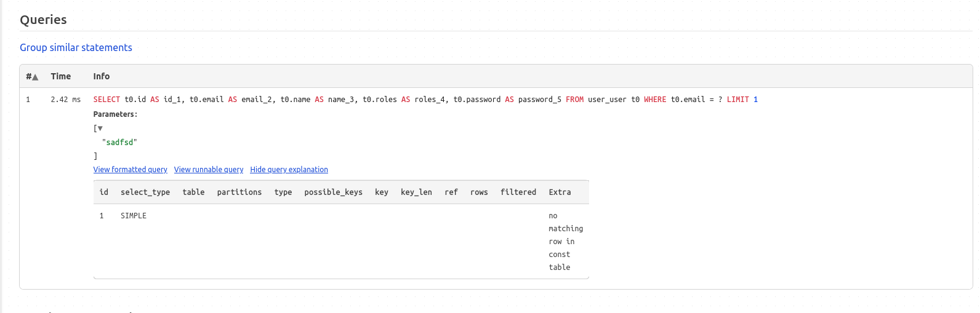Click the Info column header
Screen dimensions: 980x313
point(102,76)
